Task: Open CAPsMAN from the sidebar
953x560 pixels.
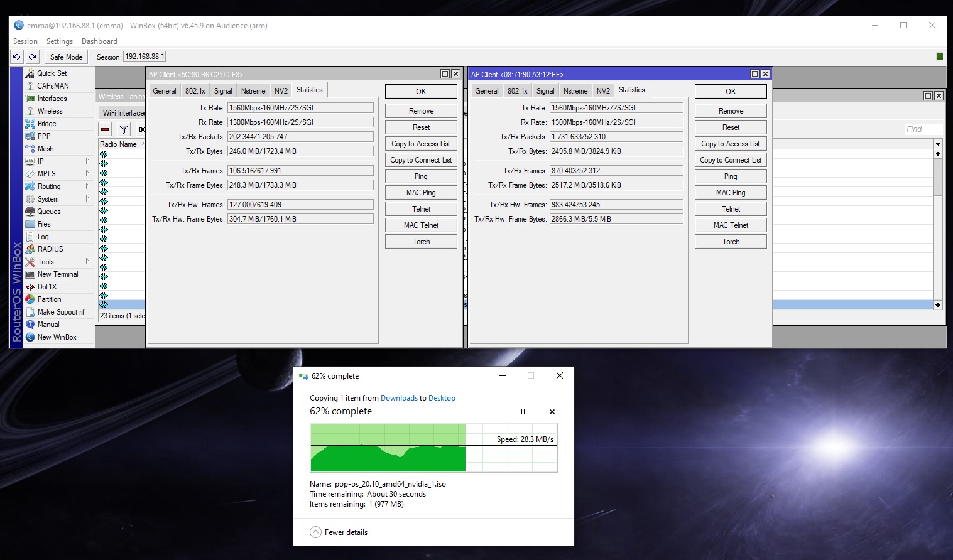Action: tap(53, 86)
